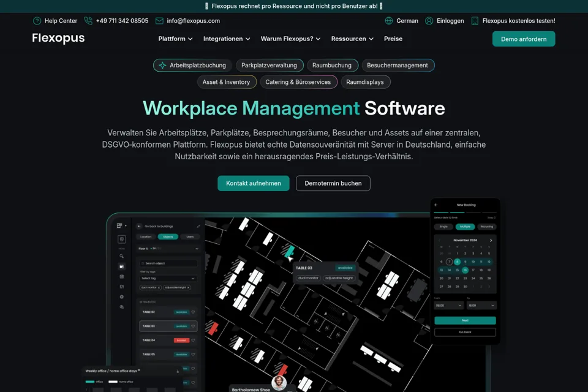This screenshot has height=392, width=588.
Task: Click the next month arrow beside November 2024
Action: 491,241
